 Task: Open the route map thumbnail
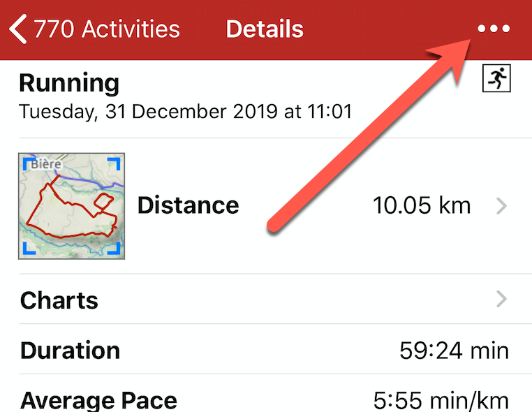point(72,206)
